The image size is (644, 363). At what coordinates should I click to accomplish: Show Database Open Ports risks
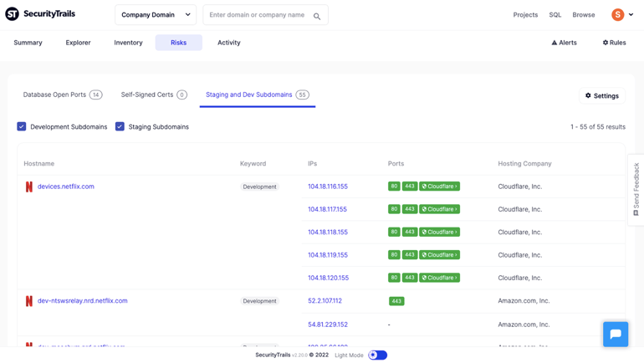pos(63,95)
